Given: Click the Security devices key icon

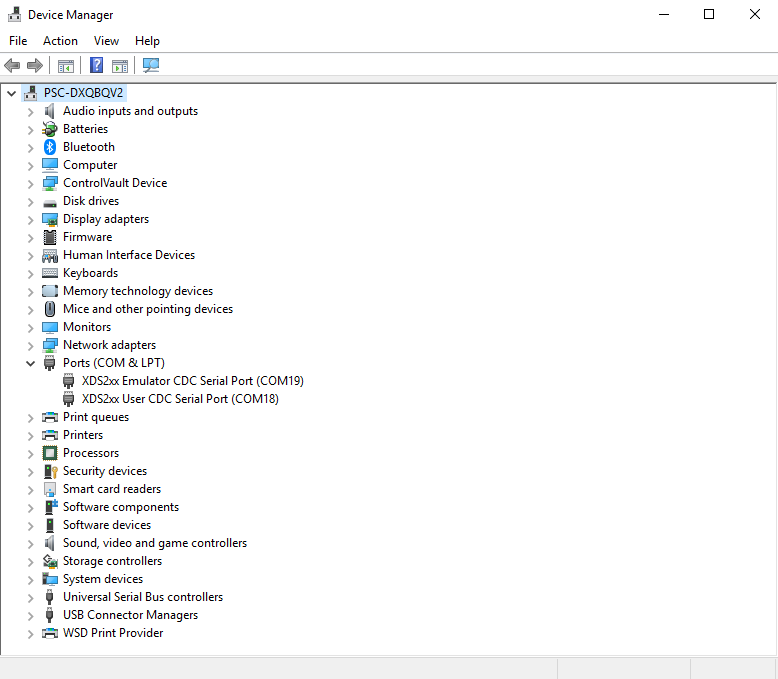Looking at the screenshot, I should click(51, 471).
